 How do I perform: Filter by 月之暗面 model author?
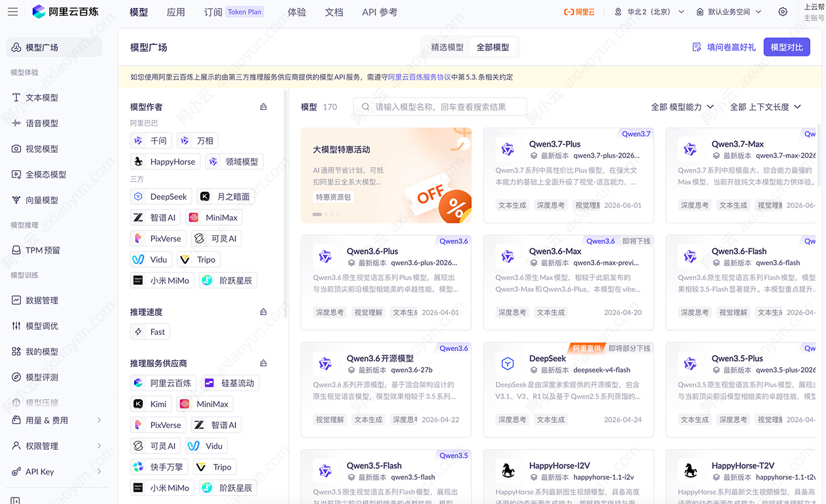[x=226, y=197]
